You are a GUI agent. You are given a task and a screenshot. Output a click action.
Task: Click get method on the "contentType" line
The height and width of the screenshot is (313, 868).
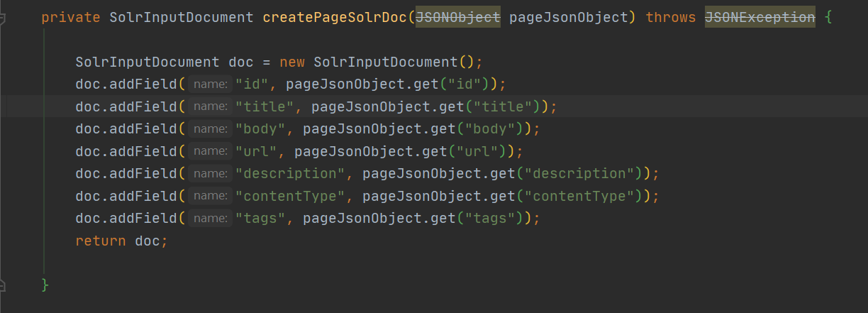pyautogui.click(x=500, y=196)
